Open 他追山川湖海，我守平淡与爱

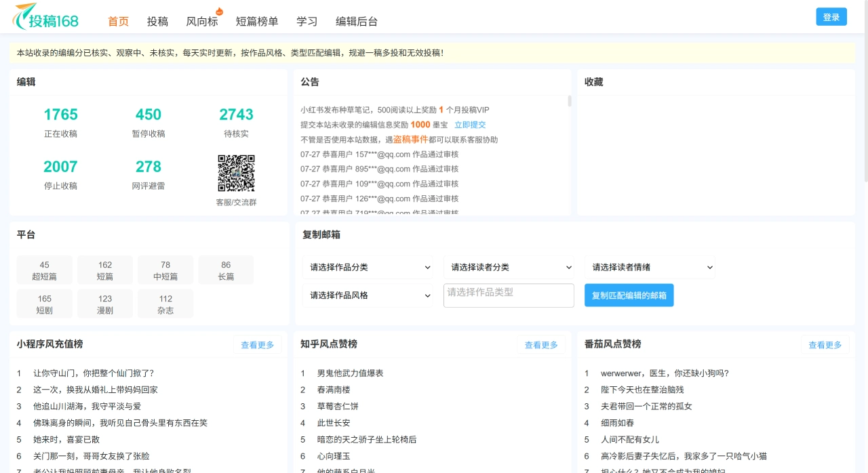coord(87,407)
